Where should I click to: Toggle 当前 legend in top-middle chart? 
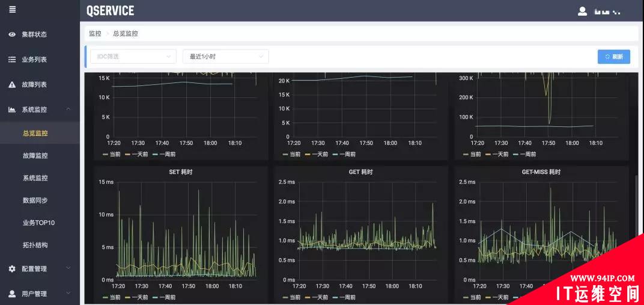(x=291, y=154)
